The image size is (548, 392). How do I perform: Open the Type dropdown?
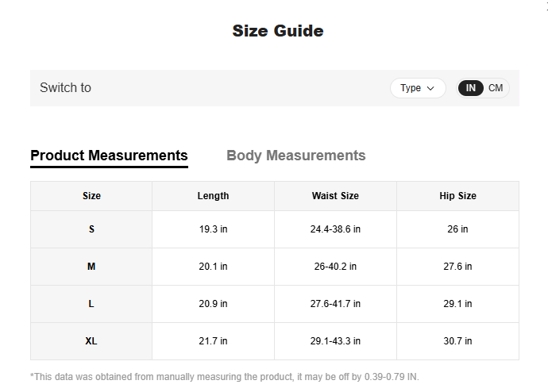coord(417,88)
